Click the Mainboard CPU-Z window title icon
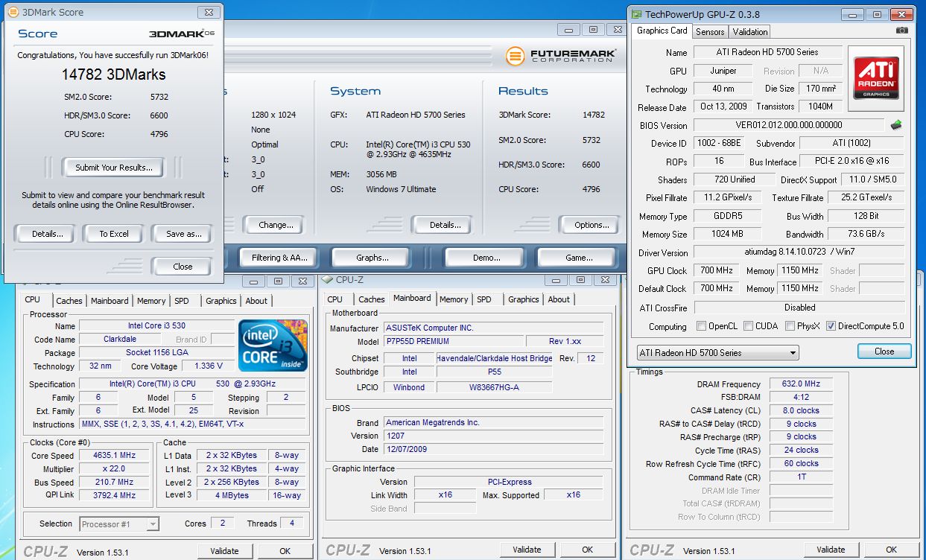The width and height of the screenshot is (926, 560). click(x=328, y=280)
